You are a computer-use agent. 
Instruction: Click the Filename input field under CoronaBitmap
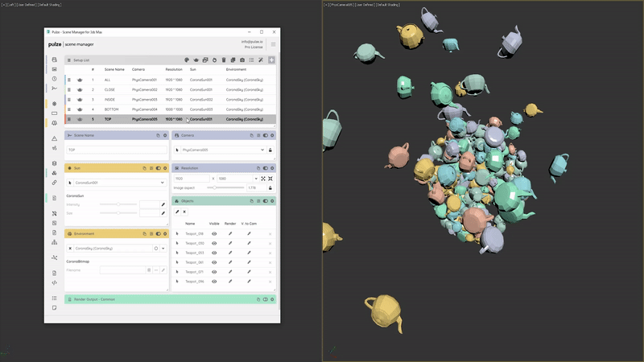[122, 270]
